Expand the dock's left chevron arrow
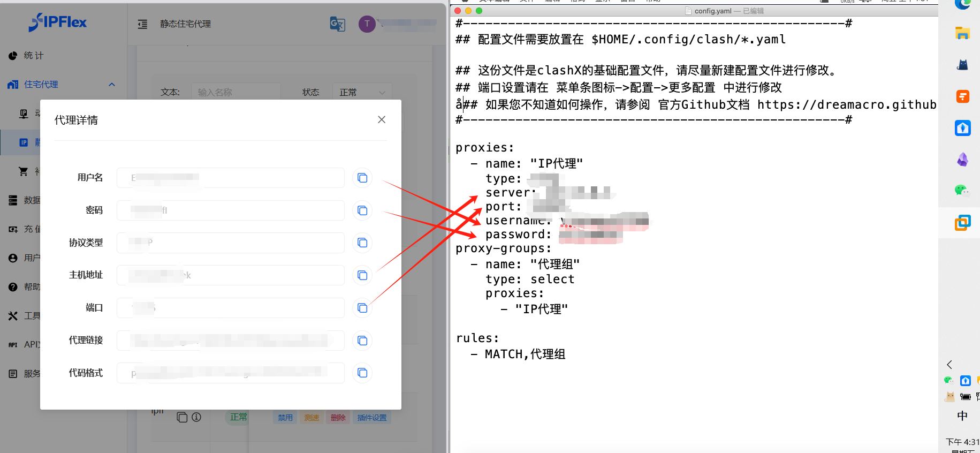Screen dimensions: 980x453 point(949,365)
